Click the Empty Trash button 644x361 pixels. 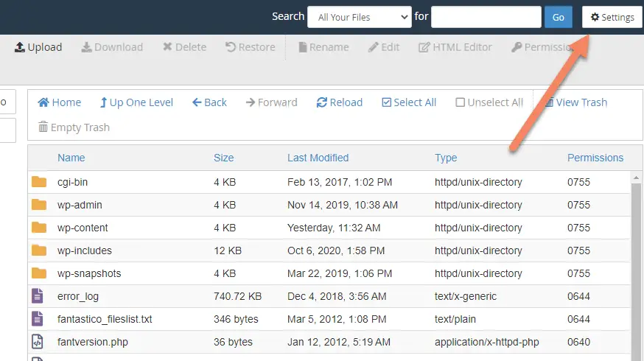tap(74, 127)
